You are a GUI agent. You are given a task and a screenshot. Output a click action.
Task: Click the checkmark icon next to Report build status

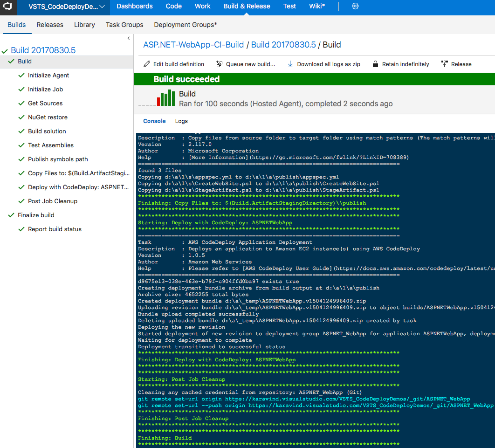click(21, 229)
